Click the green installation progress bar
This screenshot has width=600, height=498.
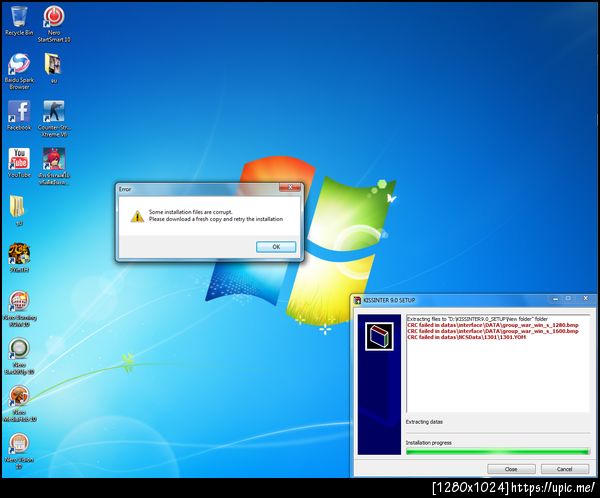[497, 452]
